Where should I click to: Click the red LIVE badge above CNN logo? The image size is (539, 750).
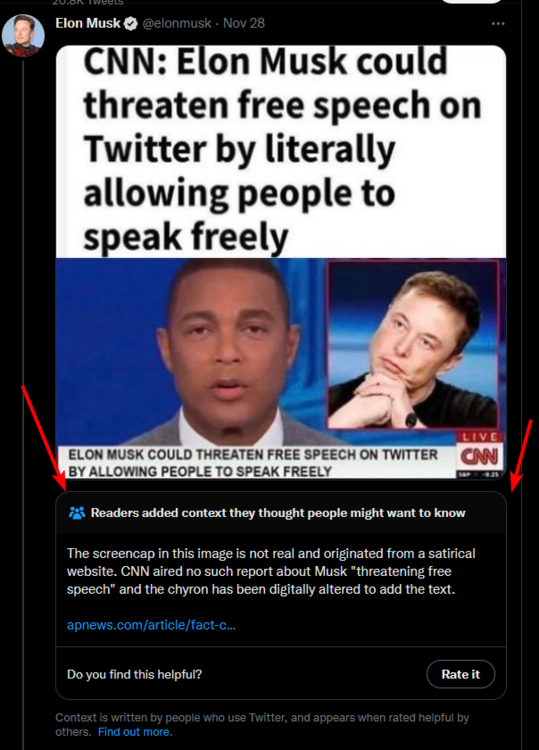(x=481, y=437)
